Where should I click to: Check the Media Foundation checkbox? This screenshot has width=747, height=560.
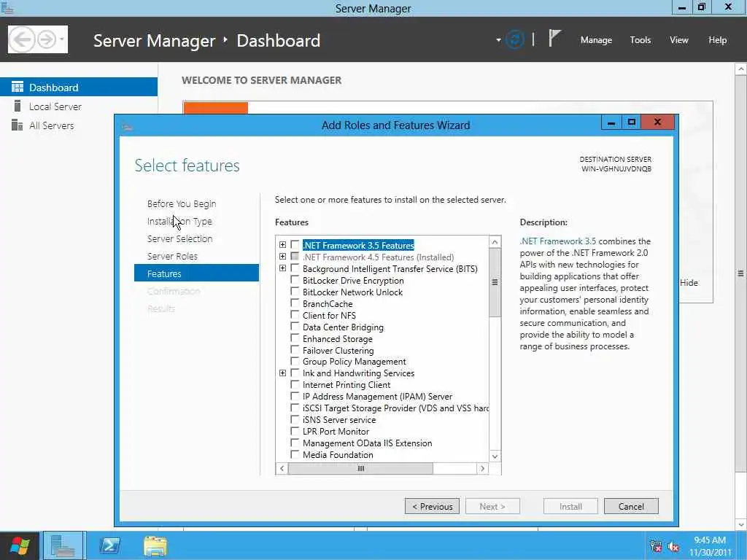[295, 454]
